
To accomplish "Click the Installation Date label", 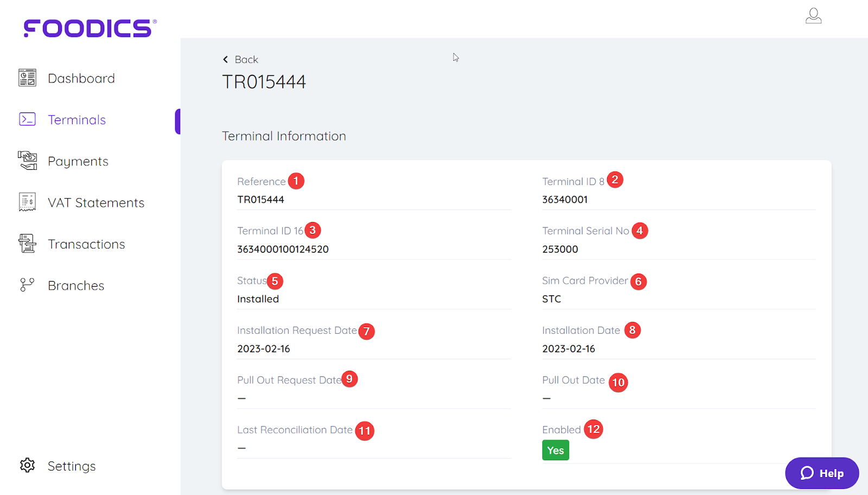I will [581, 331].
